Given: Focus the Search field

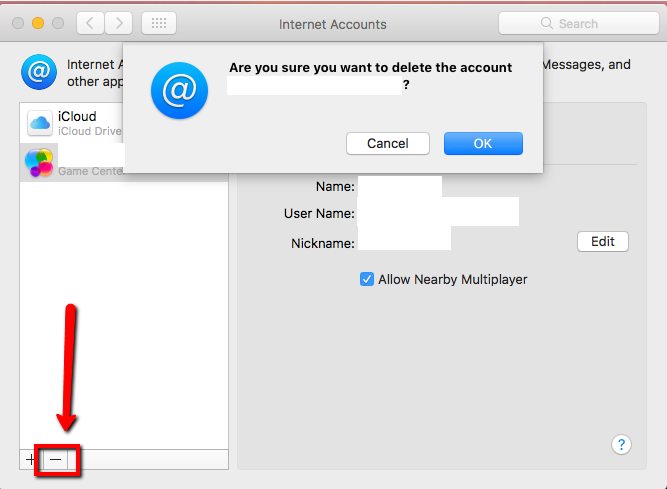Looking at the screenshot, I should (x=579, y=23).
